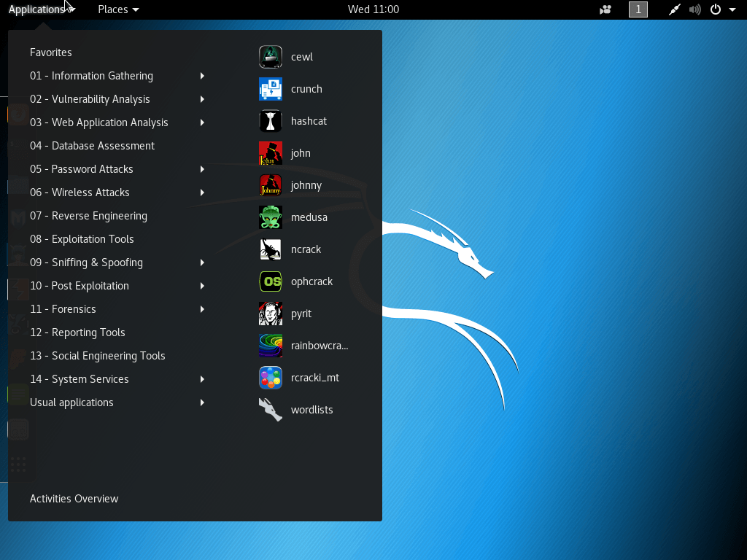Viewport: 747px width, 560px height.
Task: Open the workspace 1 indicator
Action: [x=638, y=9]
